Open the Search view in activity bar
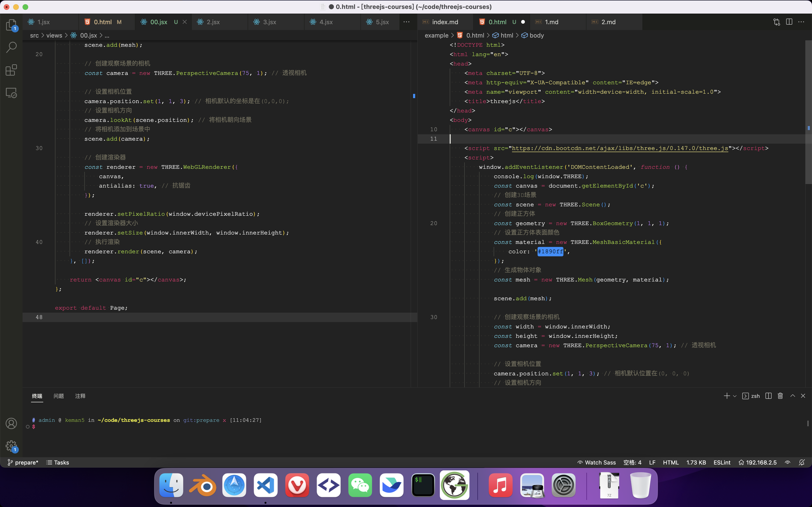812x507 pixels. coord(11,47)
